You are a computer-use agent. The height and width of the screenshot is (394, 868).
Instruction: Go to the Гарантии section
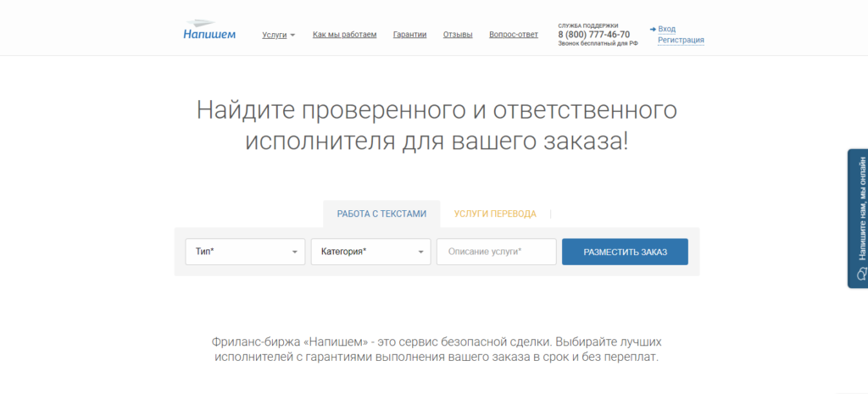tap(409, 35)
